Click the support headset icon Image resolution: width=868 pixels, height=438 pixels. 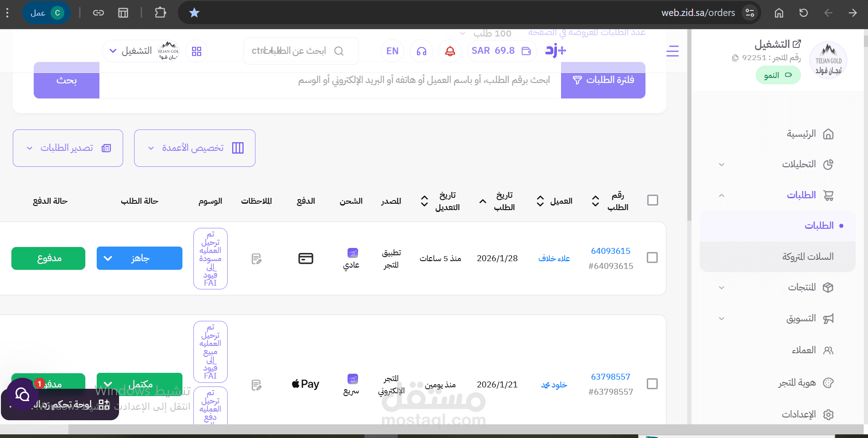(421, 51)
